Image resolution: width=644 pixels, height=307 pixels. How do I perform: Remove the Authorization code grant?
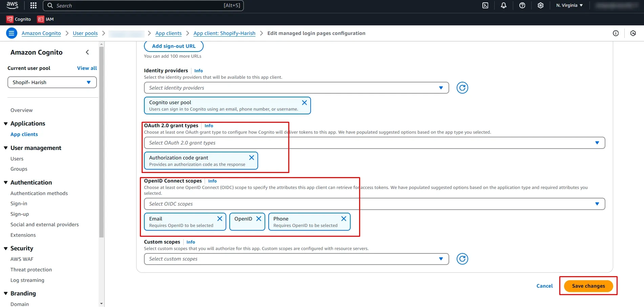(x=251, y=158)
